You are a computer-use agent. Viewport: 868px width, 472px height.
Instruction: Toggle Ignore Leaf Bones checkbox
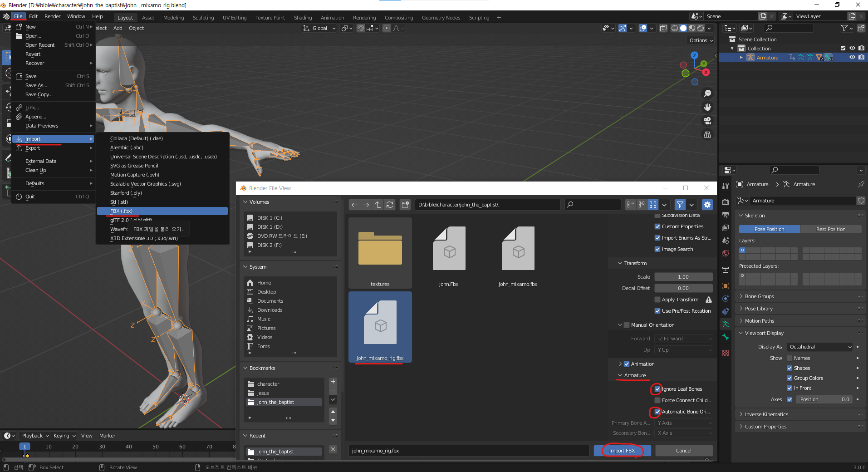pos(657,389)
